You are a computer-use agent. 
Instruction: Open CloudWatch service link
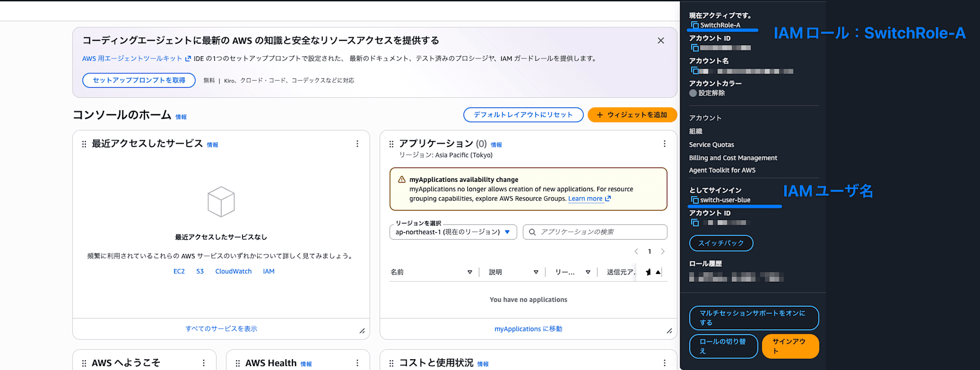coord(233,271)
